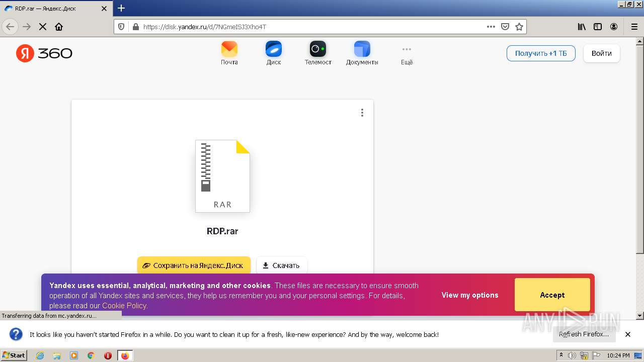The height and width of the screenshot is (362, 644).
Task: Click the Войти sign-in button
Action: tap(602, 53)
